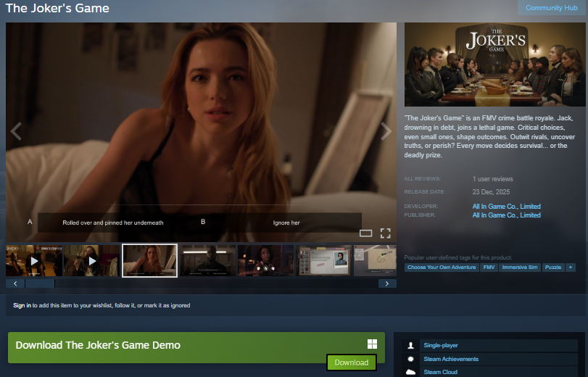Advance to next screenshot with right arrow
This screenshot has width=588, height=377.
(x=386, y=131)
